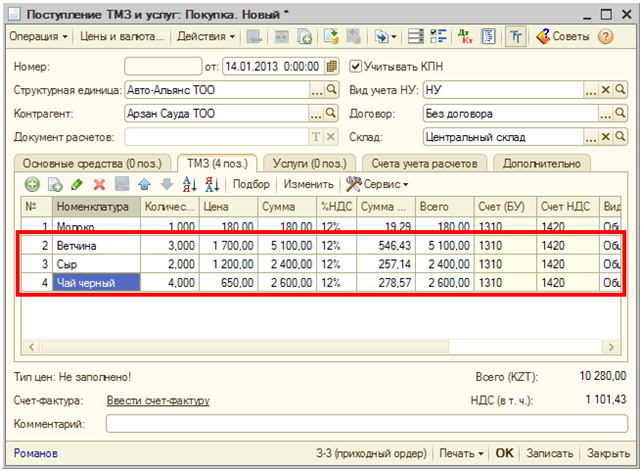
Task: Delete the row using the red X icon
Action: (x=99, y=184)
